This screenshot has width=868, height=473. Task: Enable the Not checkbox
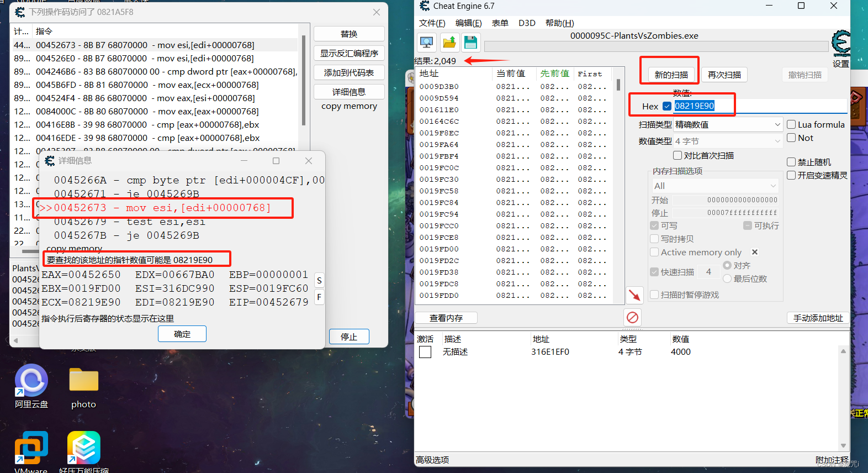[791, 138]
